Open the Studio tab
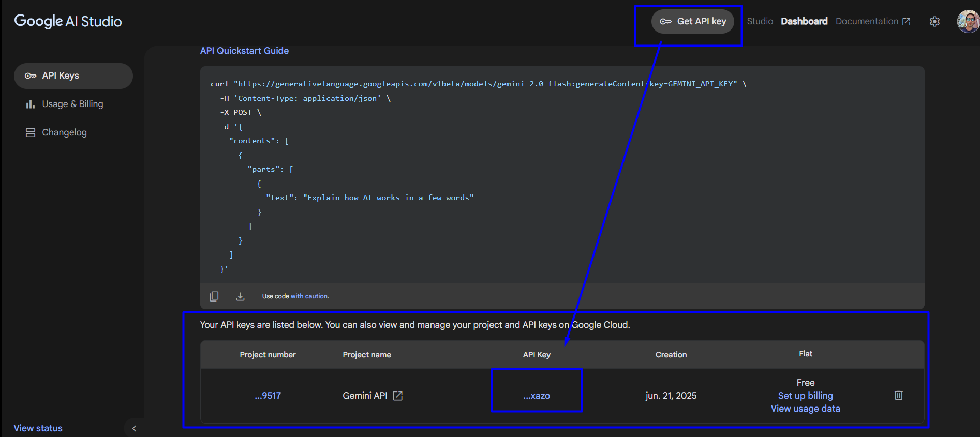The image size is (980, 437). tap(760, 21)
